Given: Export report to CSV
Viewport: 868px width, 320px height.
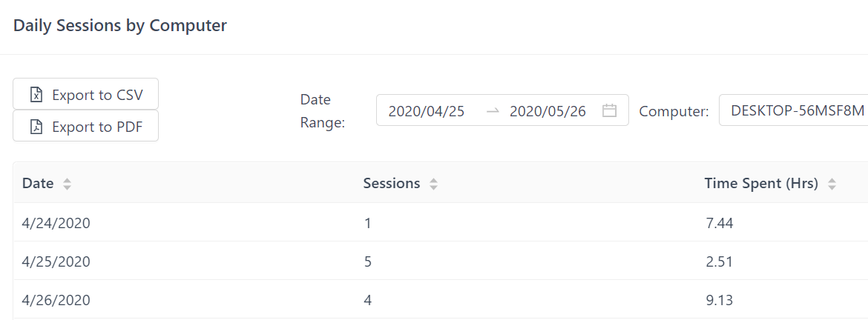Looking at the screenshot, I should 85,95.
